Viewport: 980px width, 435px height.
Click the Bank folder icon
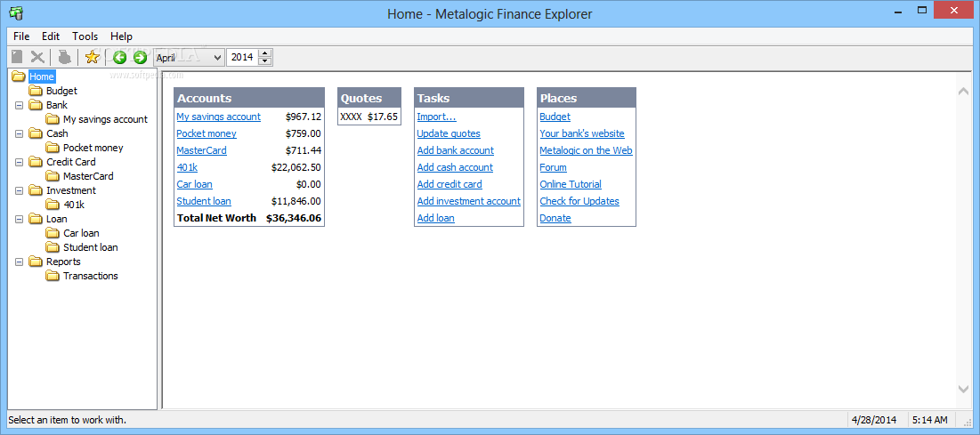pyautogui.click(x=36, y=105)
